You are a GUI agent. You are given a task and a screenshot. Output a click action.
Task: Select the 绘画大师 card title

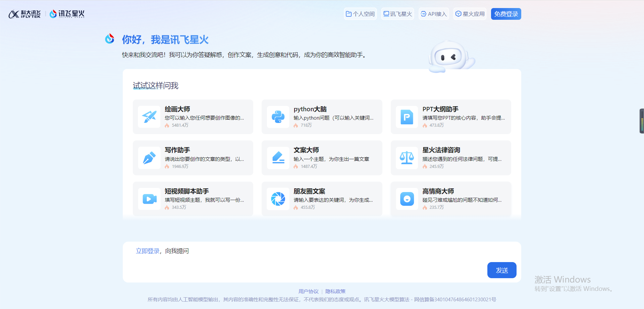pyautogui.click(x=177, y=109)
